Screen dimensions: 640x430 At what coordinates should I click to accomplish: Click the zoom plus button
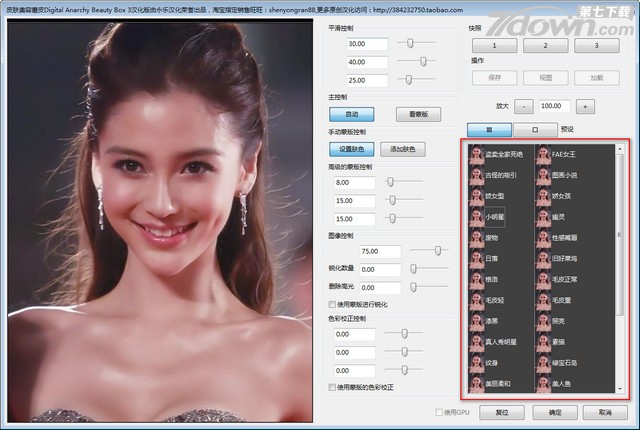(x=586, y=106)
